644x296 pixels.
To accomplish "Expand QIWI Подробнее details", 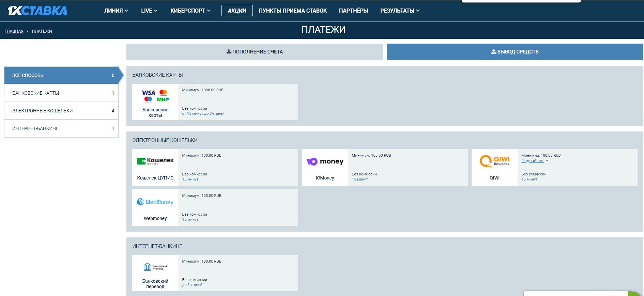I will [x=535, y=161].
